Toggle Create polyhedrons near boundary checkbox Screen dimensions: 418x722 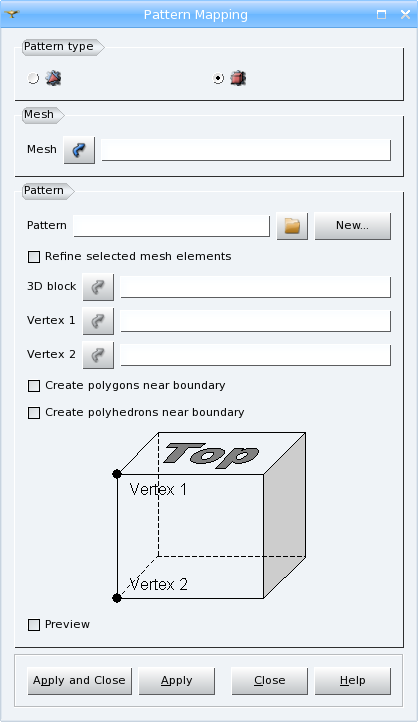[34, 413]
